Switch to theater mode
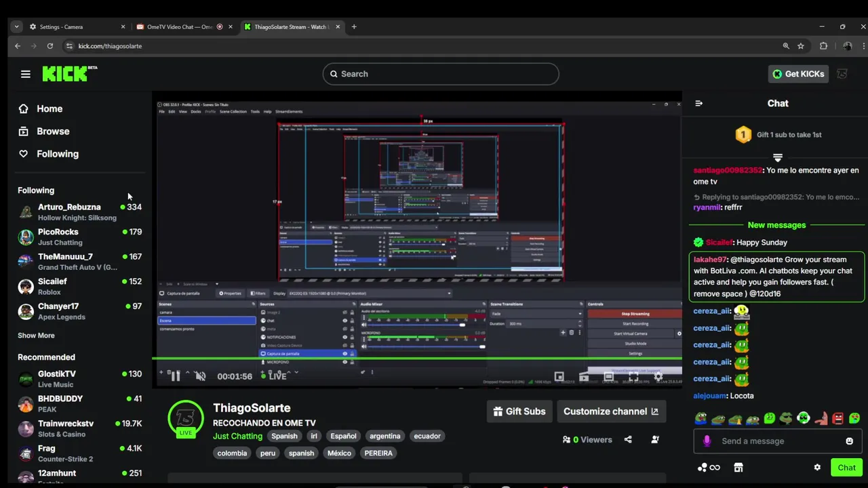 pos(608,377)
